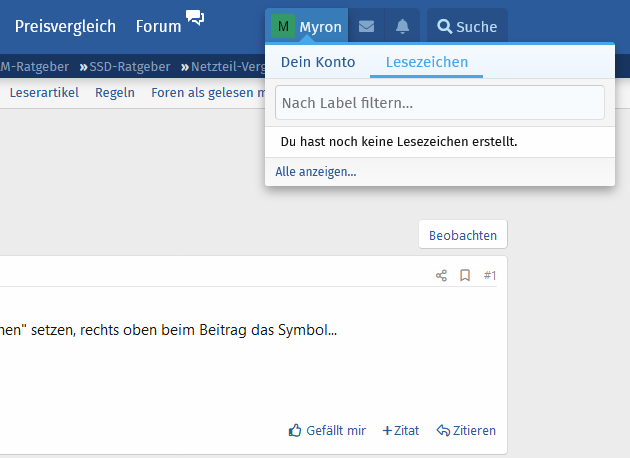This screenshot has height=458, width=630.
Task: Click Gefällt mir like button
Action: click(327, 430)
